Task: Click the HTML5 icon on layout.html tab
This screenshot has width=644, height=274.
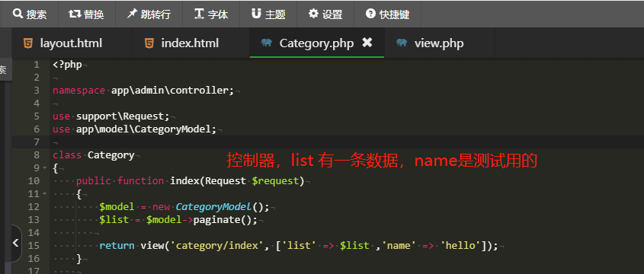Action: coord(28,43)
